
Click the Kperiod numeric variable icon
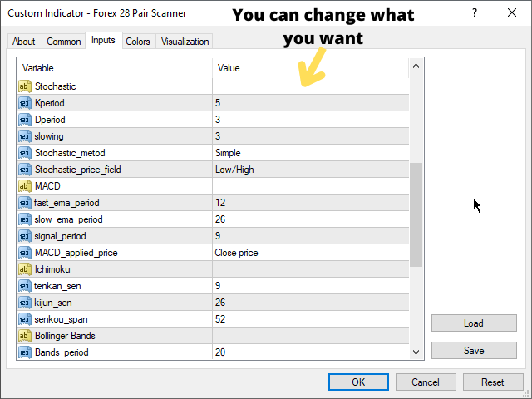point(24,103)
